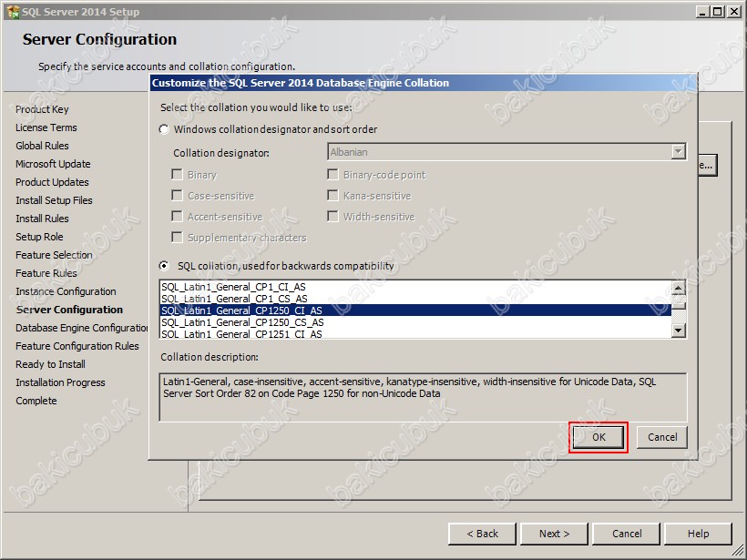The image size is (747, 560).
Task: Click the Installation Progress step
Action: coord(60,382)
